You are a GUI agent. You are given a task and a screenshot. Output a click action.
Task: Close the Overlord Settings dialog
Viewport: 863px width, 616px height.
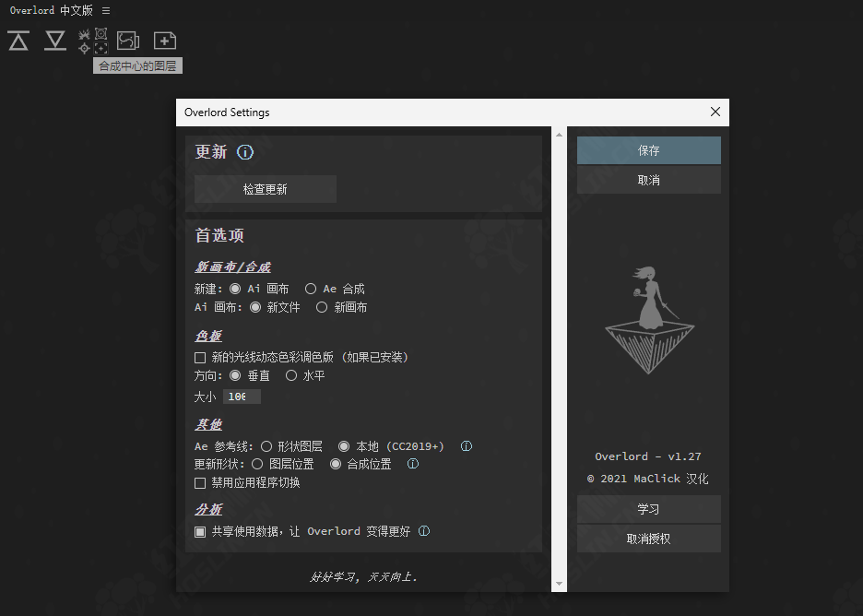point(715,112)
